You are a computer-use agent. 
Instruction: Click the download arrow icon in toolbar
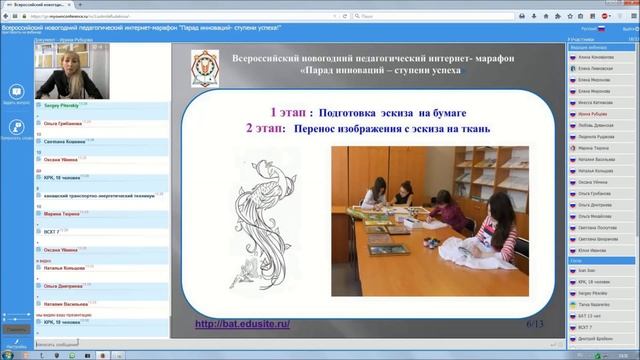(534, 16)
